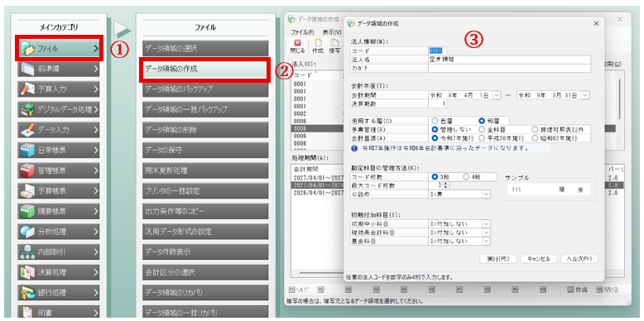This screenshot has width=644, height=321.
Task: Click the フリガナ input field
Action: point(509,68)
